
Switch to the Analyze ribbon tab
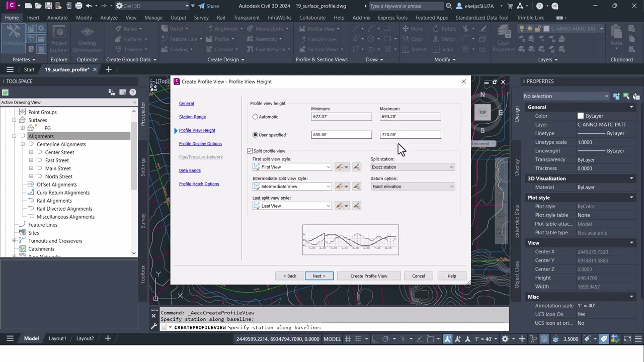[x=109, y=18]
